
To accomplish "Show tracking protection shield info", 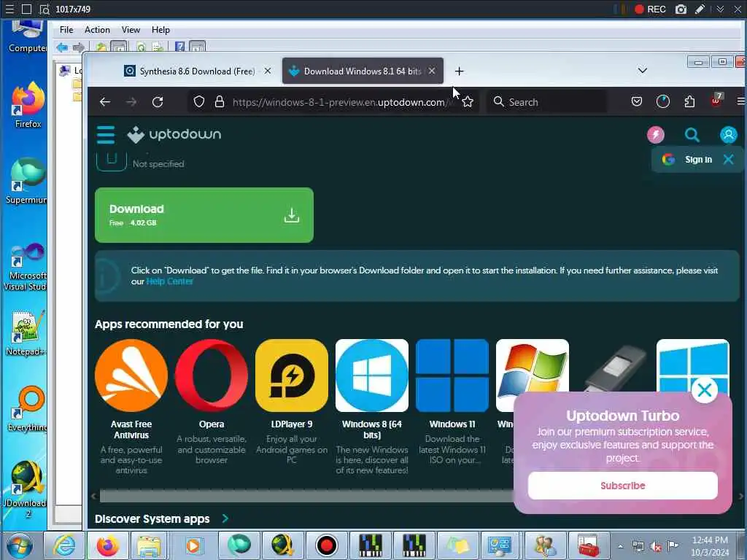I will [199, 101].
